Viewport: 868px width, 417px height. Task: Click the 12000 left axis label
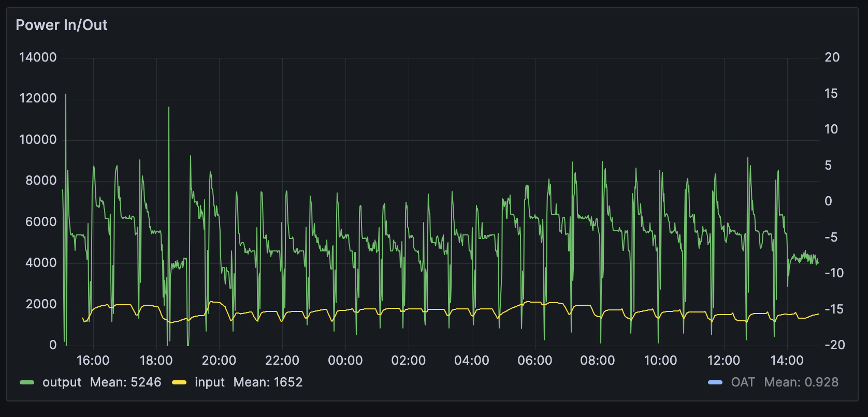(x=38, y=98)
